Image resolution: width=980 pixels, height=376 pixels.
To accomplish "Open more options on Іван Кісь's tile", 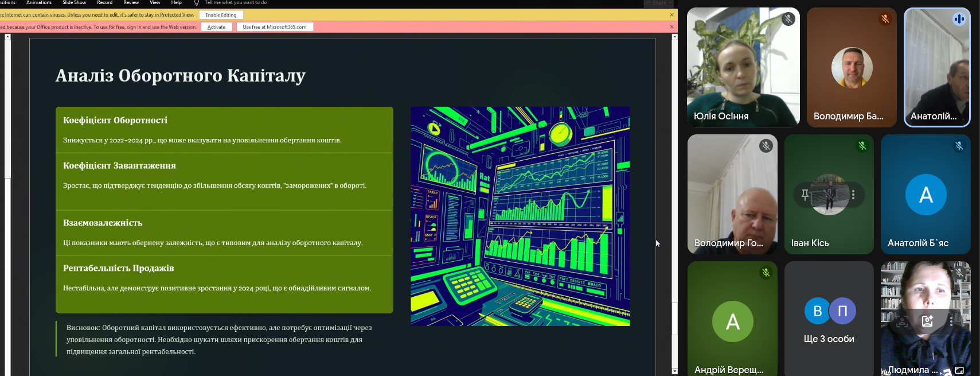I will click(853, 195).
